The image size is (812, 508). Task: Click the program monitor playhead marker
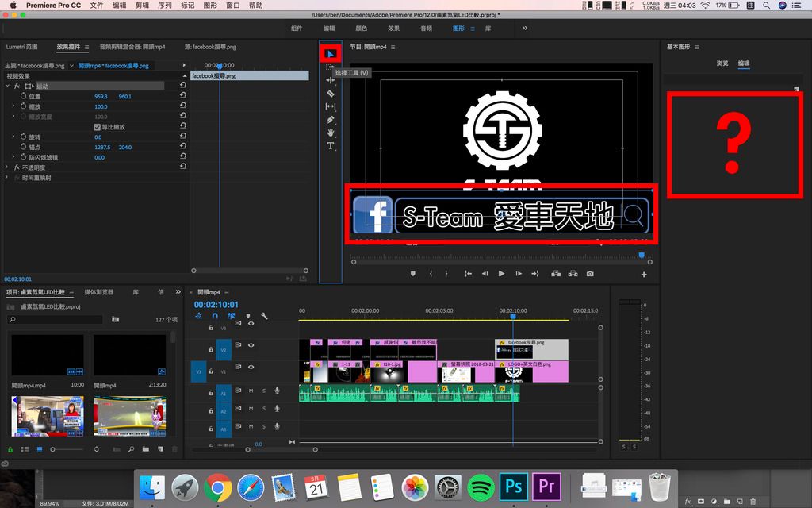(642, 255)
